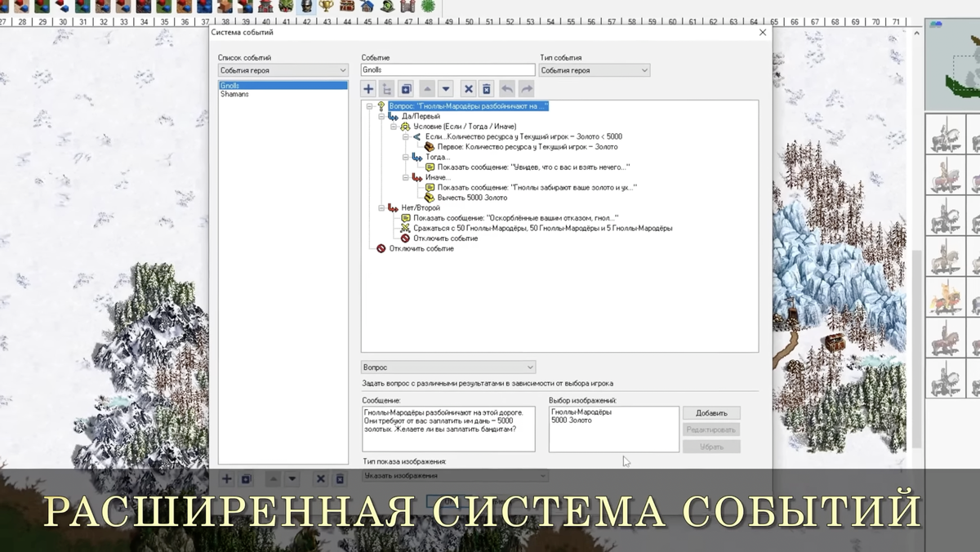Select the Вычесть 5000 Золото row
This screenshot has height=552, width=980.
pyautogui.click(x=472, y=198)
